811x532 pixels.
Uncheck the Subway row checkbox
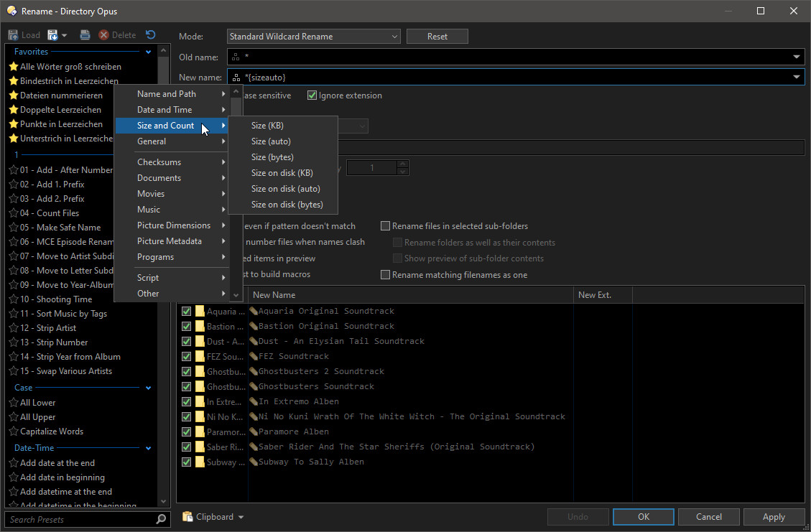coord(186,462)
